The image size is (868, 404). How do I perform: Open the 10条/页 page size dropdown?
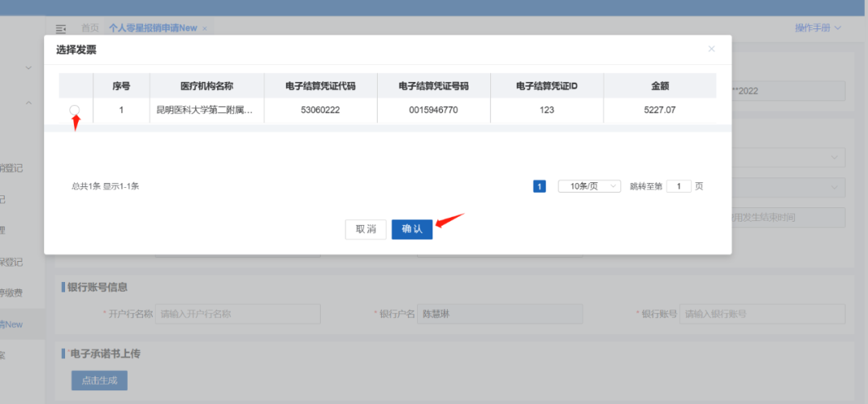tap(589, 186)
